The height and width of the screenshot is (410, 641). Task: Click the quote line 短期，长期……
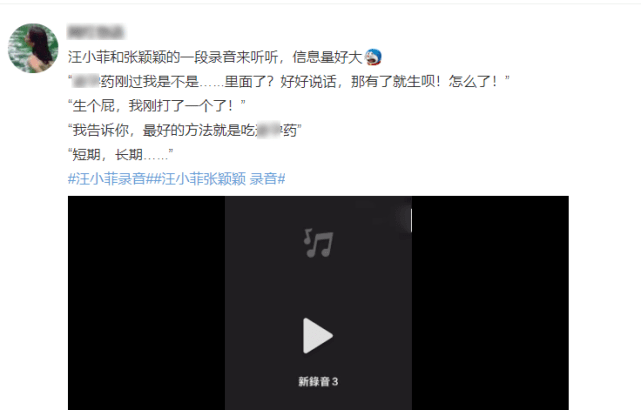pos(121,155)
